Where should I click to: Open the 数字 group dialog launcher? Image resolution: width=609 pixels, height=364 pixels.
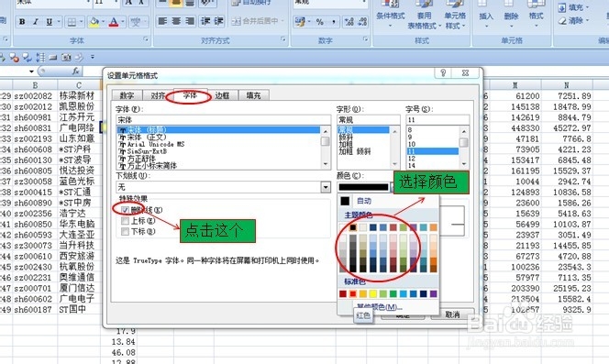(x=365, y=39)
